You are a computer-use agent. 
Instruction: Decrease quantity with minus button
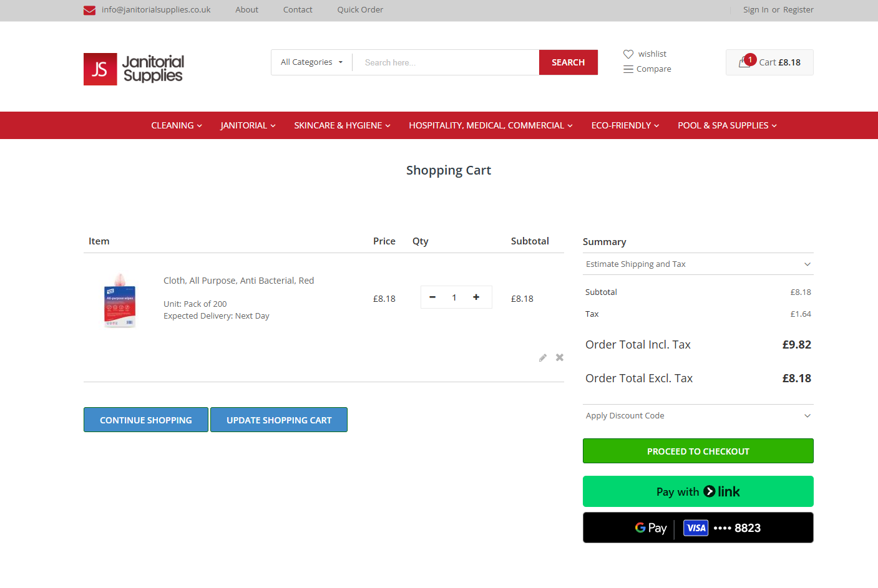pos(432,297)
